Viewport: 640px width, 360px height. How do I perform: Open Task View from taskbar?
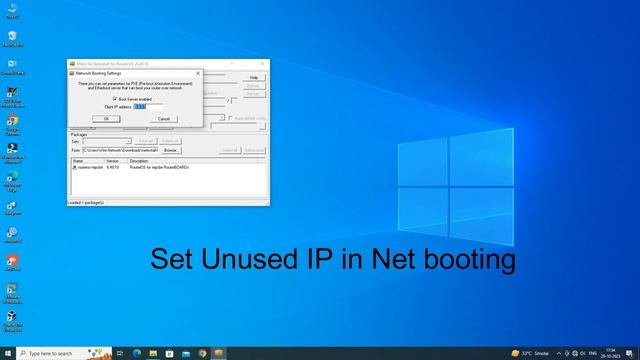pos(120,353)
